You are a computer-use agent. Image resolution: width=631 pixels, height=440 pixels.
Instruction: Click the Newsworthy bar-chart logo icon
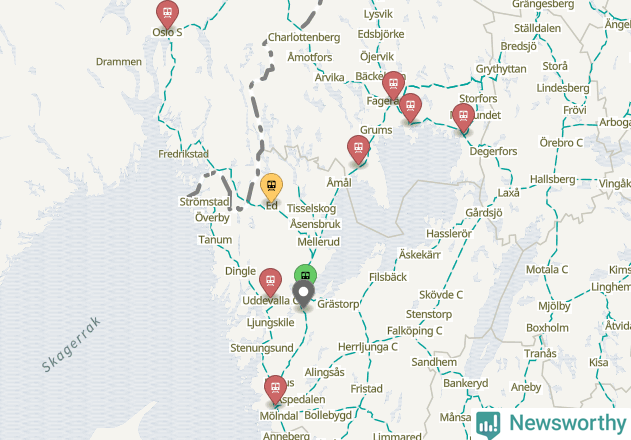click(x=488, y=424)
